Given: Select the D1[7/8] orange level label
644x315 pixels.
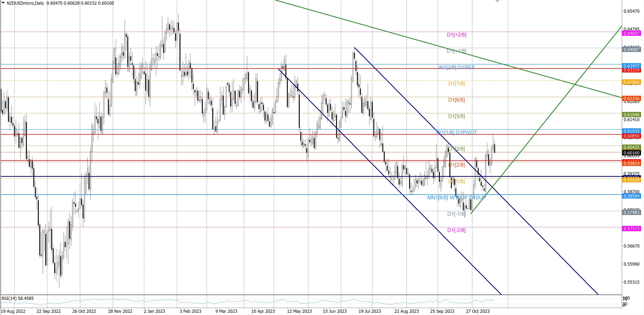Looking at the screenshot, I should pyautogui.click(x=456, y=83).
